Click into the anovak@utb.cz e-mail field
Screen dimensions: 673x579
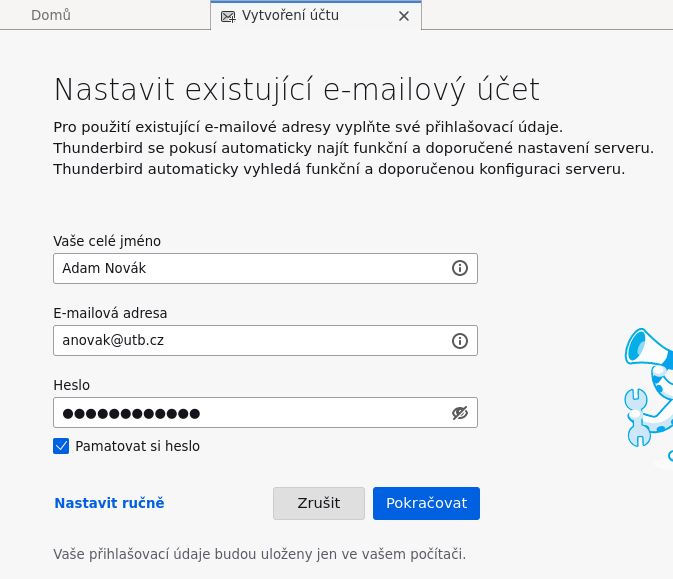[250, 340]
